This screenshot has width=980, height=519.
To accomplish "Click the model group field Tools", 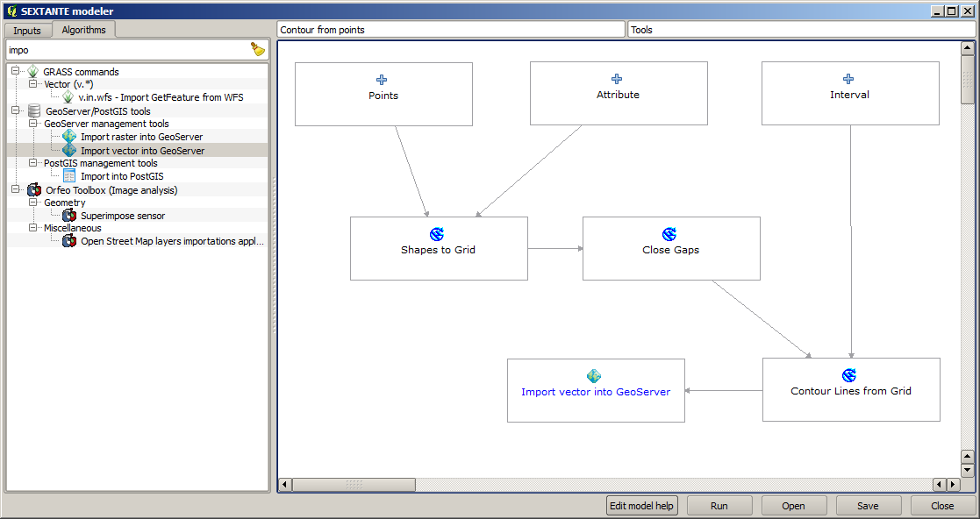I will pos(802,29).
